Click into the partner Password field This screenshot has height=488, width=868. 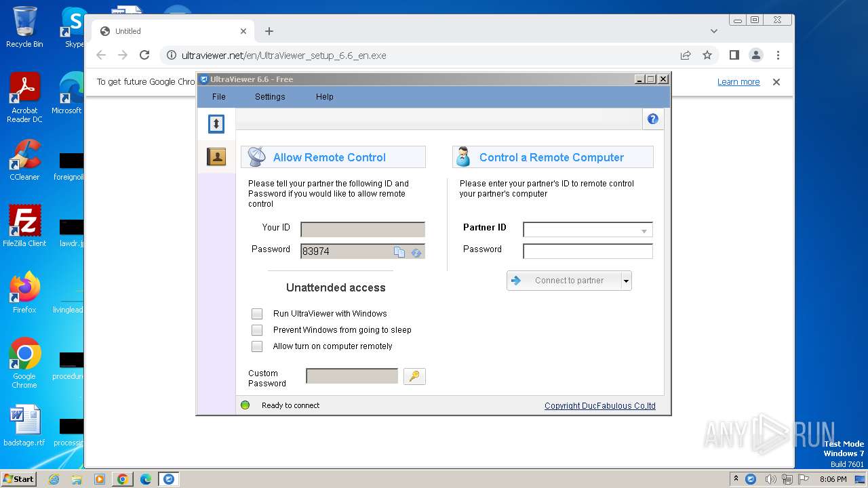tap(588, 251)
